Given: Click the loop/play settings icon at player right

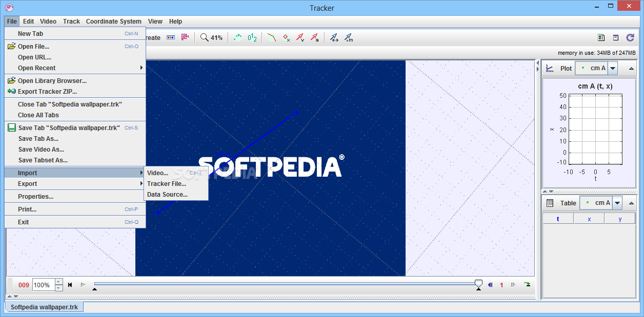Looking at the screenshot, I should click(527, 285).
